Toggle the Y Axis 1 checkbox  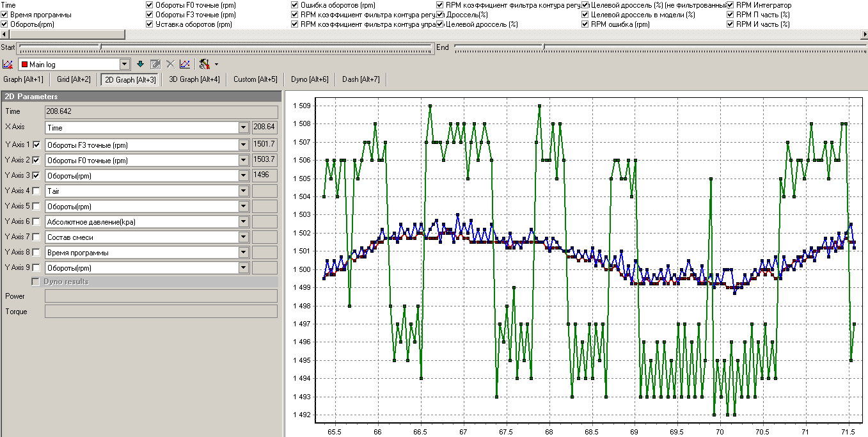tap(36, 145)
